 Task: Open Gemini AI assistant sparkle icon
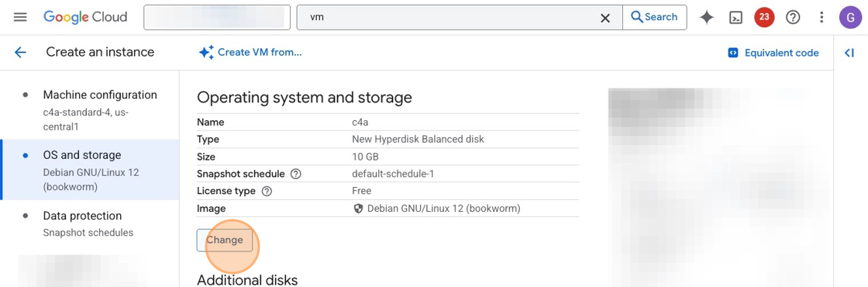[706, 17]
